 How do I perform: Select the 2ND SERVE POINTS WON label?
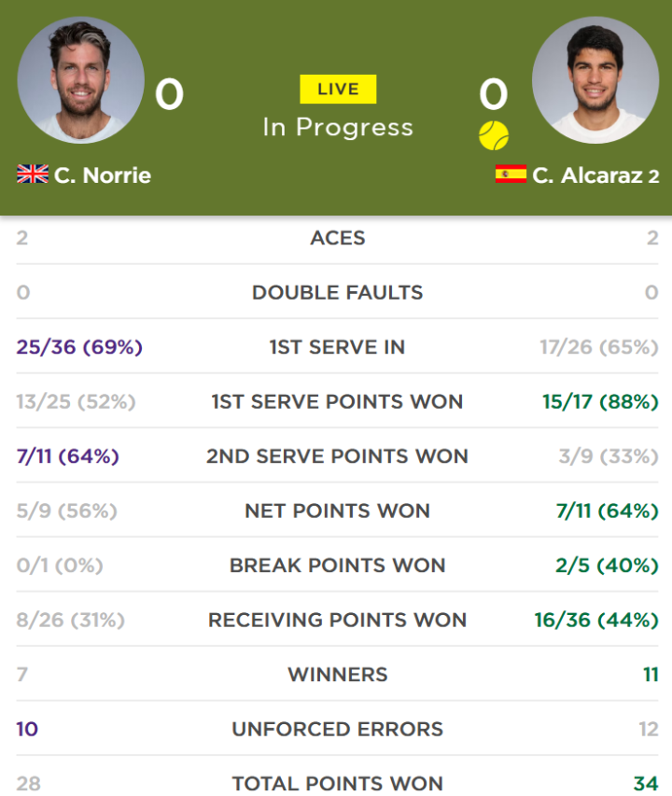[x=338, y=456]
